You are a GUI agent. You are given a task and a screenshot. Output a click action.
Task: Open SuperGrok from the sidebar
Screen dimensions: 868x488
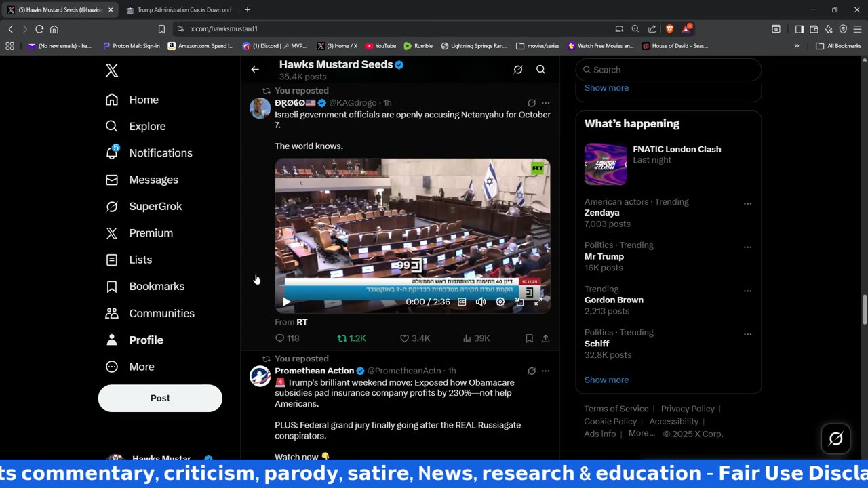[144, 206]
